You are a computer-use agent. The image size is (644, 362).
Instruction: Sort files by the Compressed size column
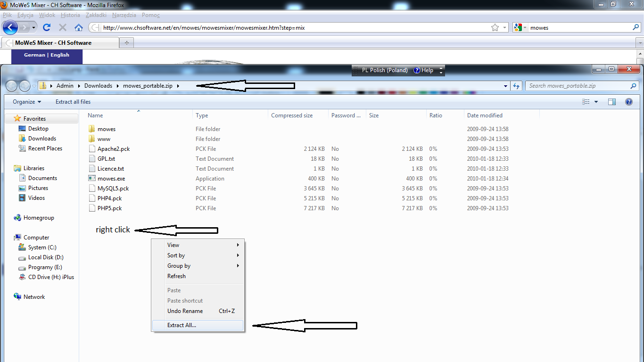click(x=298, y=115)
